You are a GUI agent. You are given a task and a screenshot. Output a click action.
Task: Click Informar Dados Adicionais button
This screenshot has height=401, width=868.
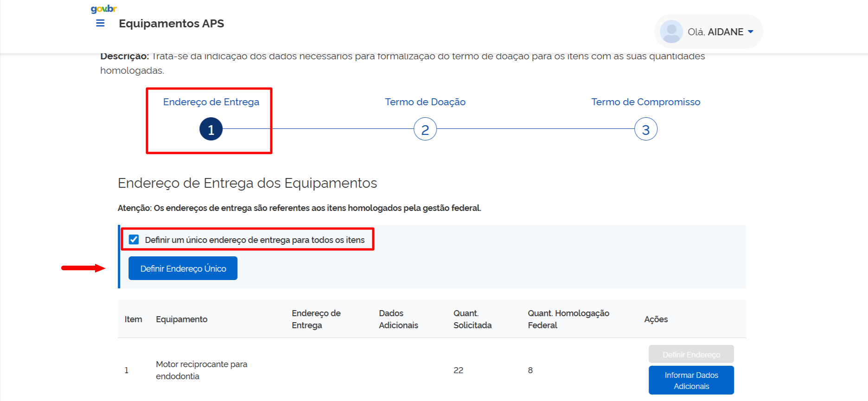[x=691, y=380]
